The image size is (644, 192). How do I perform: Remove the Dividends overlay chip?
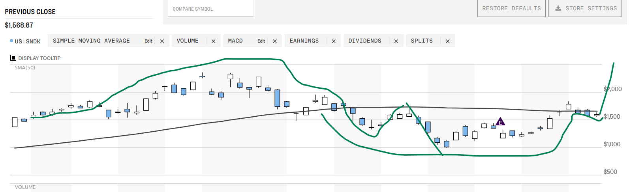coord(396,41)
